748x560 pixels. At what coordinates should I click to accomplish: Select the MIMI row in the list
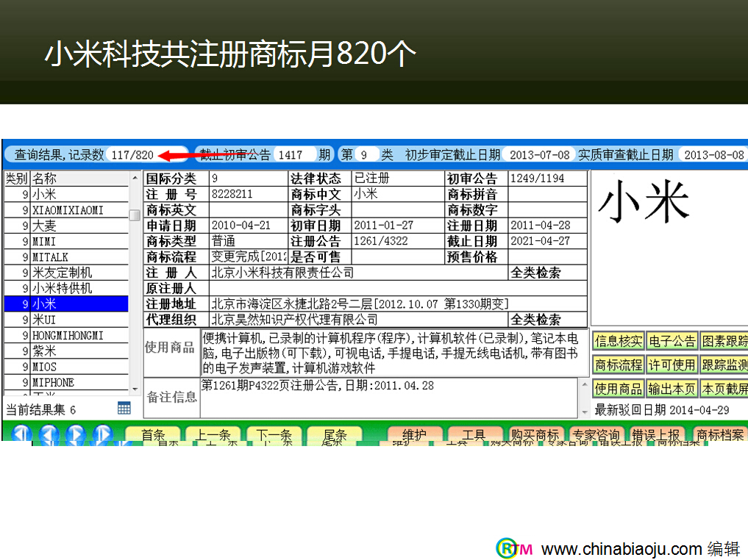pos(66,241)
